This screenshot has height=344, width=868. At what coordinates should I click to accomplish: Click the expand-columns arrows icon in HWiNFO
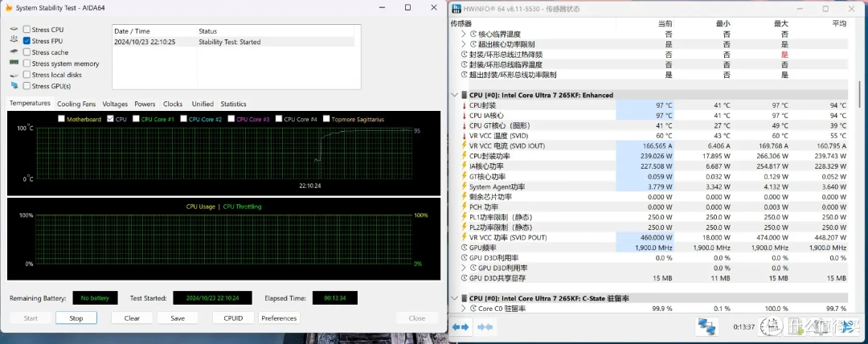460,327
